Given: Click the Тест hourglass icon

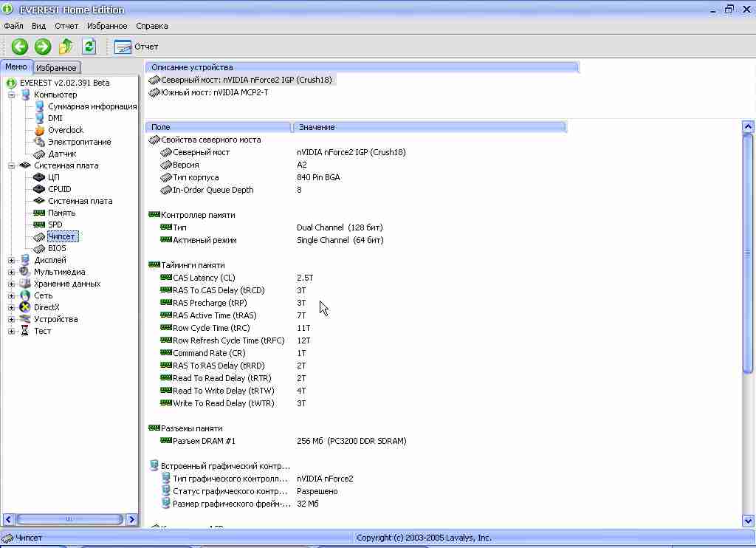Looking at the screenshot, I should (24, 331).
